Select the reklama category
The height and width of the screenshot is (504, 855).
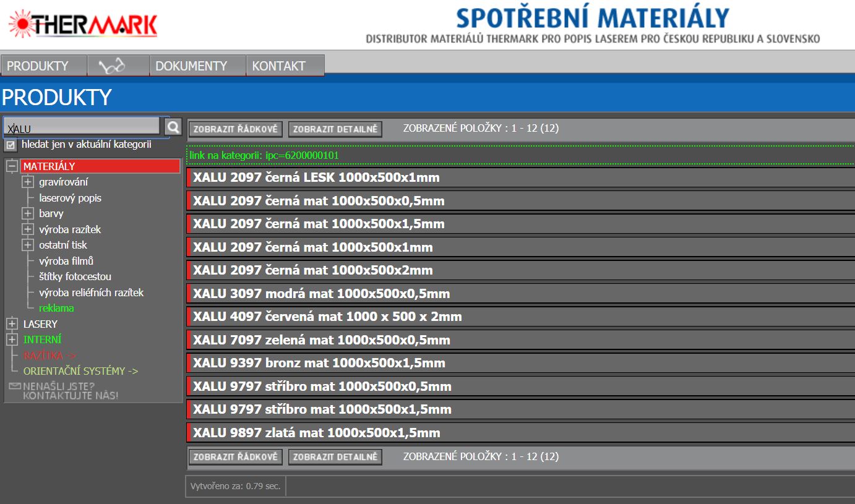(x=56, y=308)
